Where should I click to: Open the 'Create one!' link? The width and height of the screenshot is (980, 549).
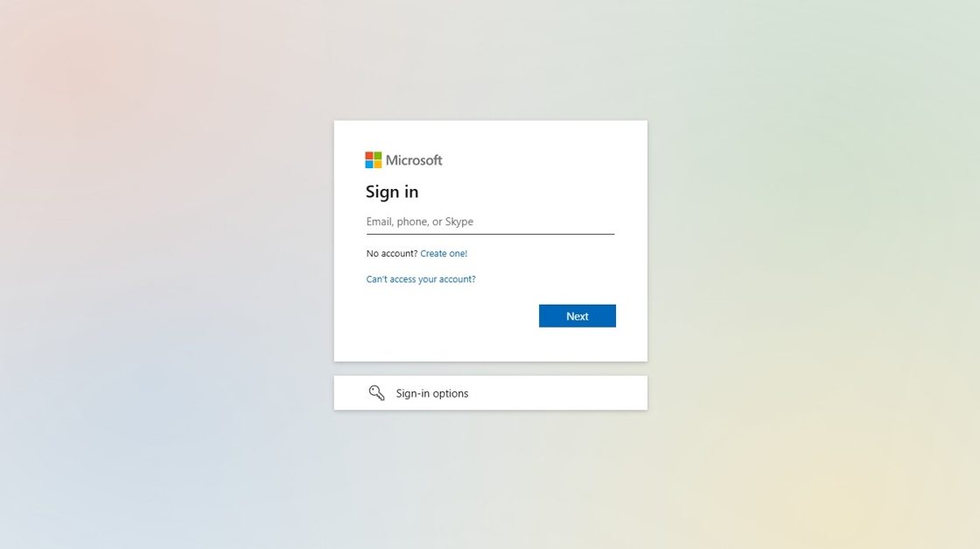(x=444, y=253)
